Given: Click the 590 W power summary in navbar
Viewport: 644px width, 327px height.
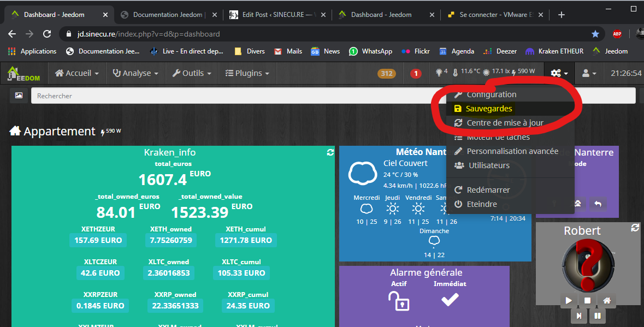Looking at the screenshot, I should (x=523, y=72).
